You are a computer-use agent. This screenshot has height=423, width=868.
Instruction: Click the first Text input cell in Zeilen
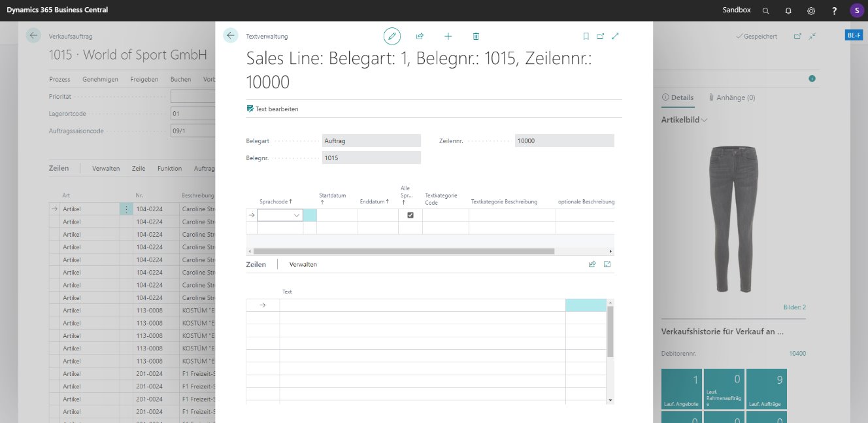[x=422, y=305]
